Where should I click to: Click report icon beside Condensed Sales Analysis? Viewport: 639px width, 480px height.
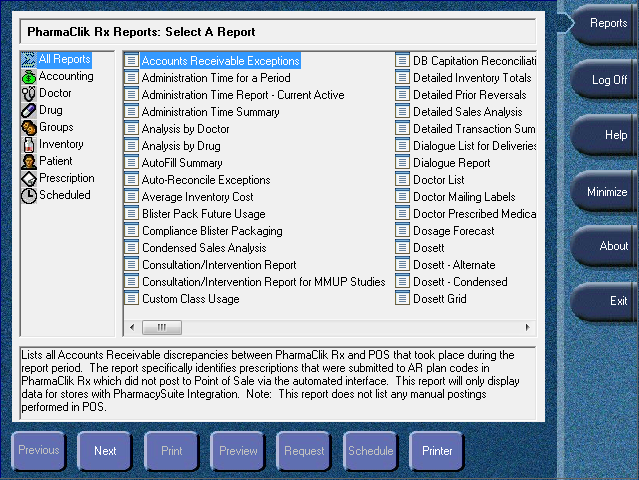click(x=131, y=248)
